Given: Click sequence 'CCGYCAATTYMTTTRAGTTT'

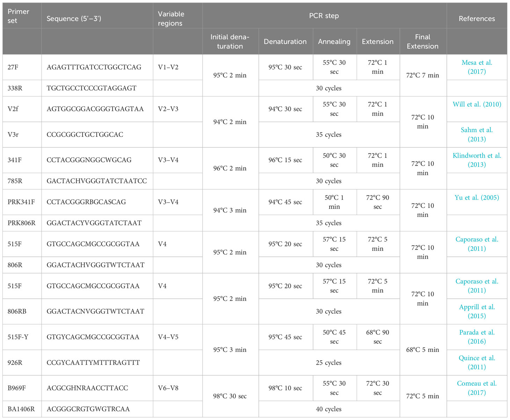Looking at the screenshot, I should point(93,362).
